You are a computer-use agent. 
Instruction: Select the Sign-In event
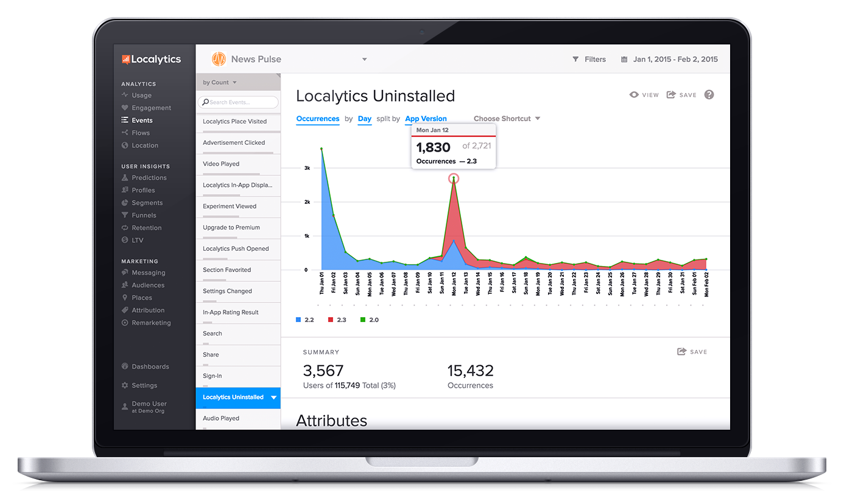pos(238,376)
